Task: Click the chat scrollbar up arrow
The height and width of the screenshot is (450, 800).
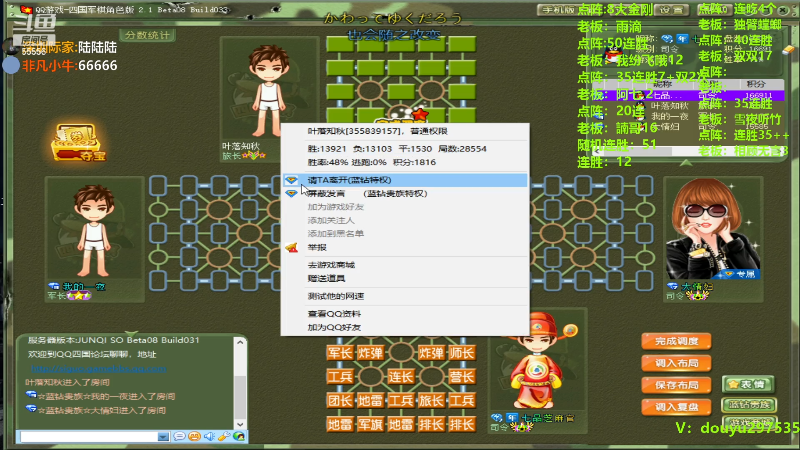Action: 240,342
